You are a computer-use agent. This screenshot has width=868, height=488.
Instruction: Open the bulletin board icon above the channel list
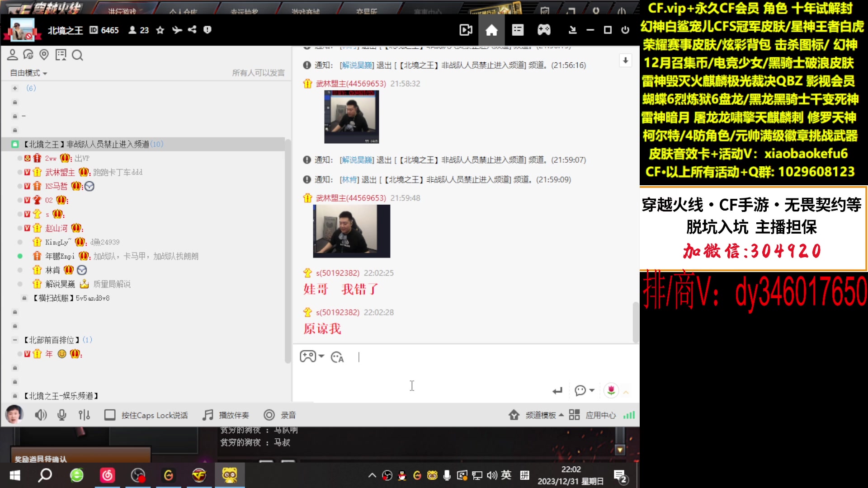(61, 55)
